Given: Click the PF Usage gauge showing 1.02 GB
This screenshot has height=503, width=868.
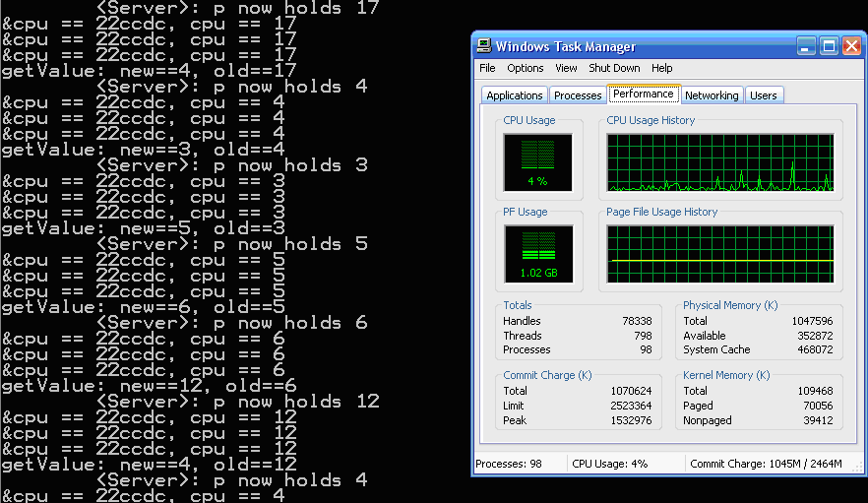Looking at the screenshot, I should coord(536,253).
